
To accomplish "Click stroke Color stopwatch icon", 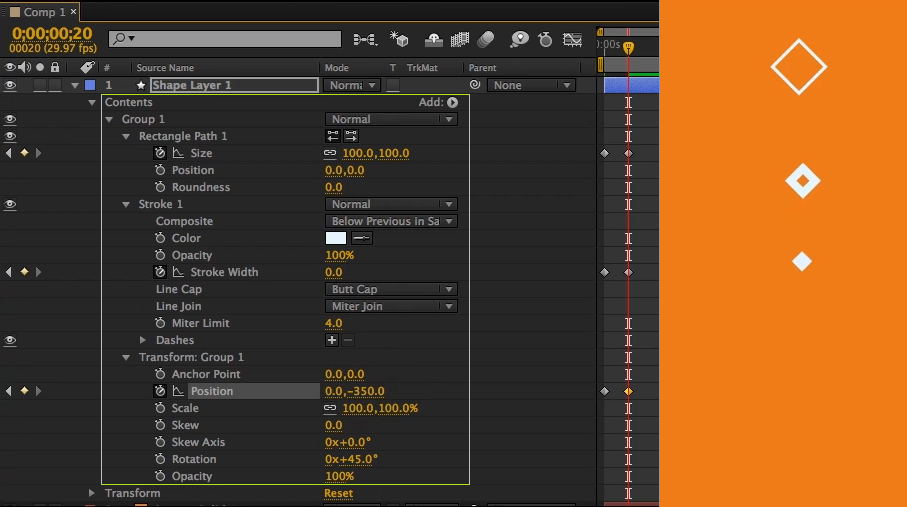I will (160, 238).
